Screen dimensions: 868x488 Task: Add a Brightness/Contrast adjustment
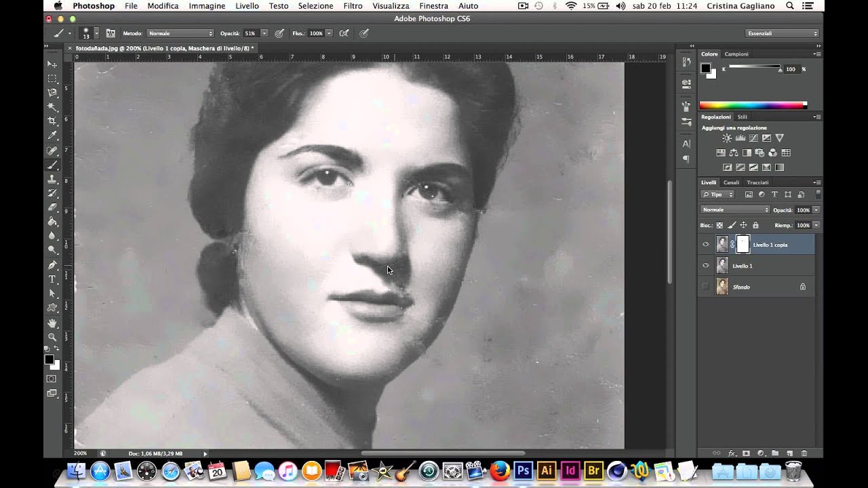727,138
